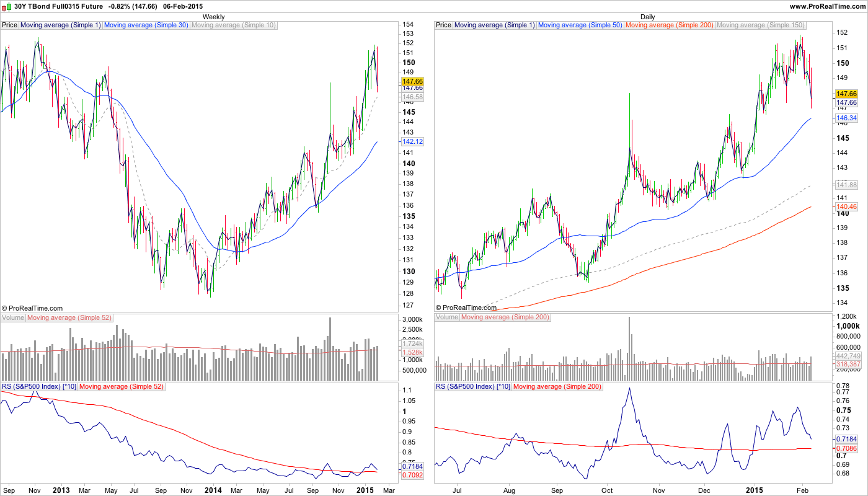The width and height of the screenshot is (868, 496).
Task: Open Moving average (Simple 1) on Weekly chart
Action: pyautogui.click(x=60, y=25)
